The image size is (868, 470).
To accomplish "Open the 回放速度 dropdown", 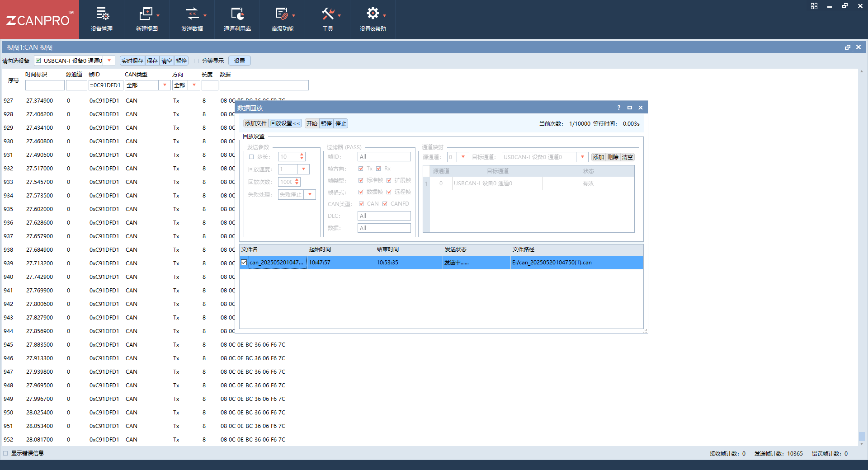I will click(303, 169).
